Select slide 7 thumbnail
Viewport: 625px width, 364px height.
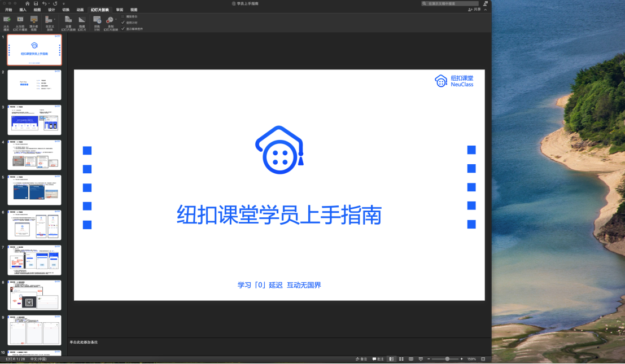pyautogui.click(x=34, y=260)
